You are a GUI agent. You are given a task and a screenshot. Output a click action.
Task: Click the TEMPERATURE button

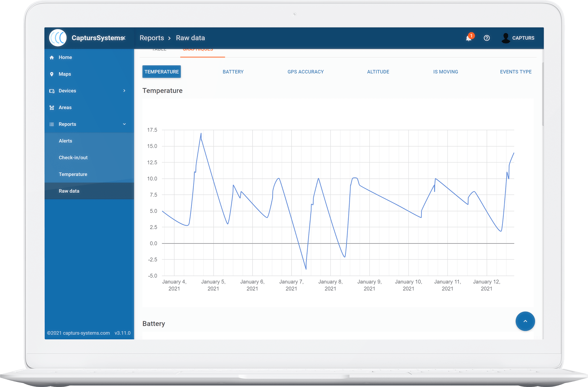click(162, 72)
